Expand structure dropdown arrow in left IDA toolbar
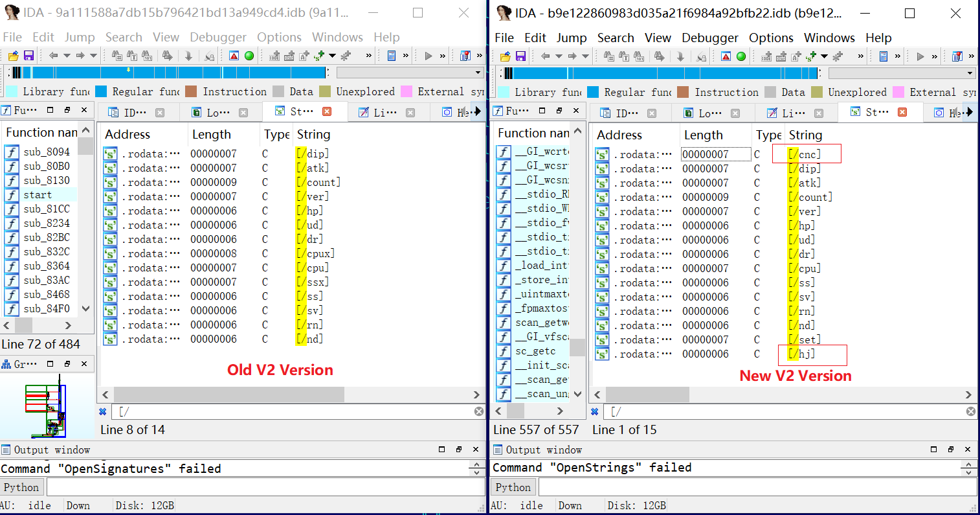The width and height of the screenshot is (980, 515). (x=332, y=56)
